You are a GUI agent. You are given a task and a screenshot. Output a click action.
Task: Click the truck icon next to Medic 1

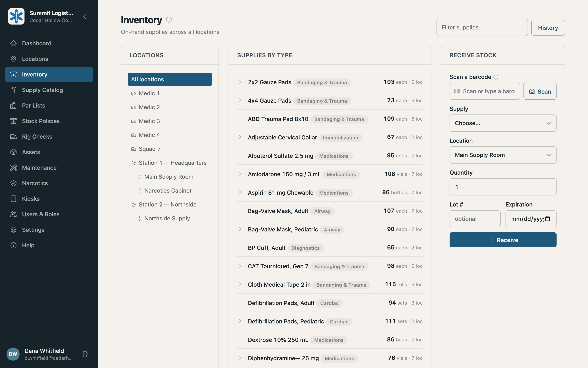(134, 93)
